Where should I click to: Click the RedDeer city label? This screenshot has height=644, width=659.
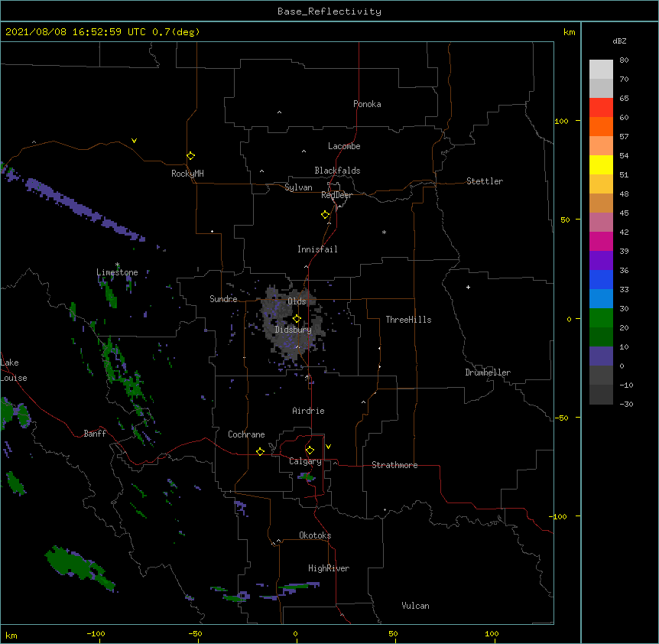336,195
